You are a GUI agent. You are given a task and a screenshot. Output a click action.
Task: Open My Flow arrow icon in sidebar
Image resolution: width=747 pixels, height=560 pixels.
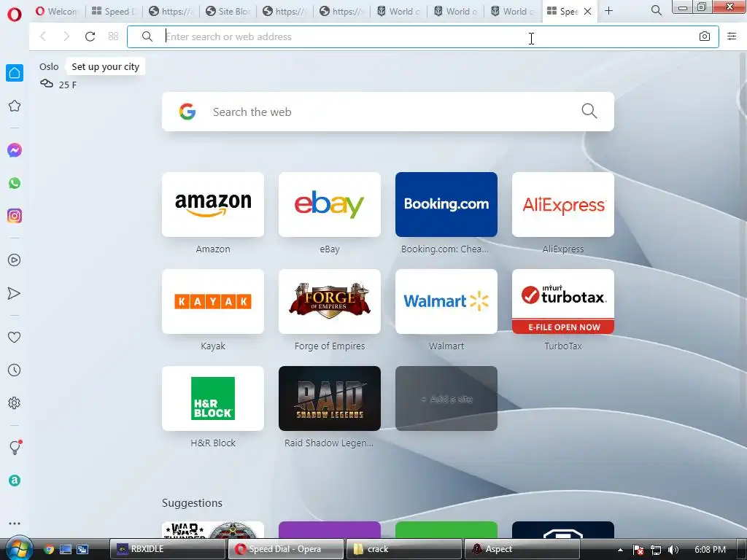[15, 293]
